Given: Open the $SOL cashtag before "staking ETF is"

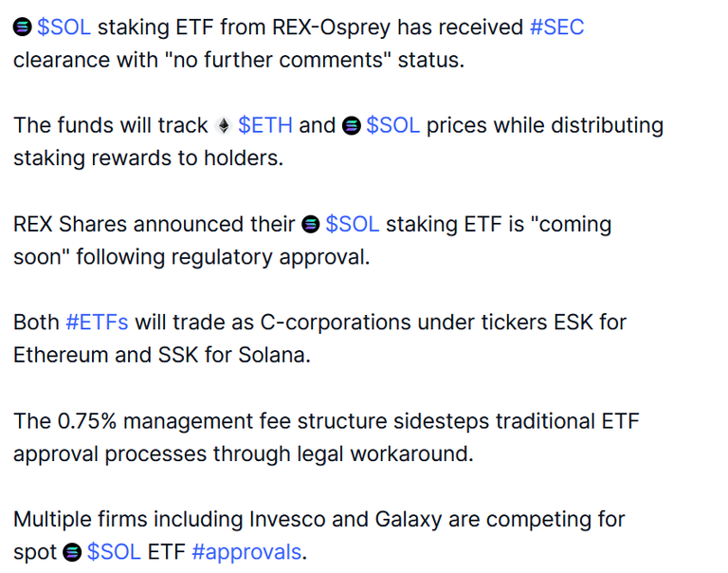Looking at the screenshot, I should (353, 224).
